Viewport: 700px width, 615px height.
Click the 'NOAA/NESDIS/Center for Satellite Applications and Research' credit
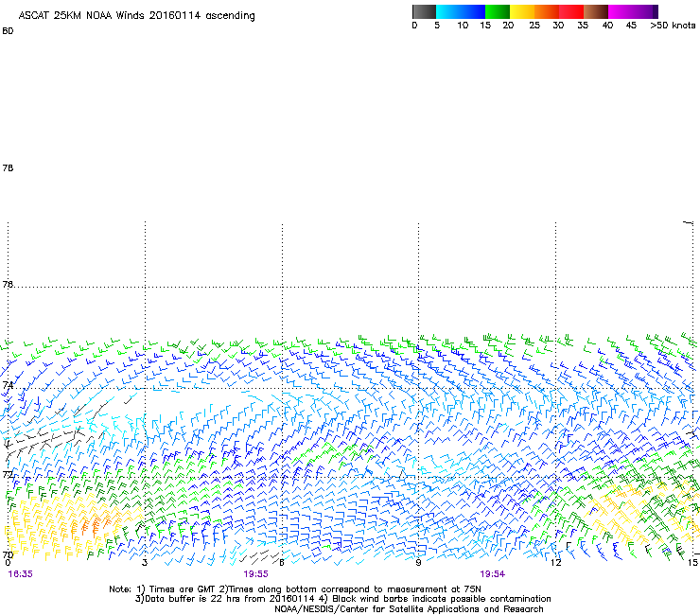[x=409, y=608]
